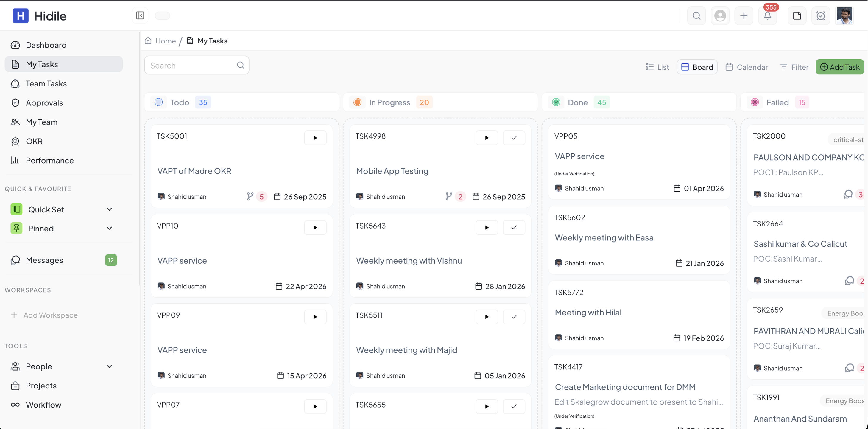Image resolution: width=868 pixels, height=429 pixels.
Task: Click the search icon in task search box
Action: coord(240,65)
